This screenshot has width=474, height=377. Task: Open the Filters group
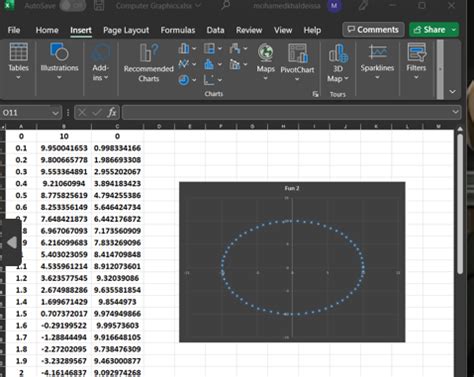(x=416, y=61)
